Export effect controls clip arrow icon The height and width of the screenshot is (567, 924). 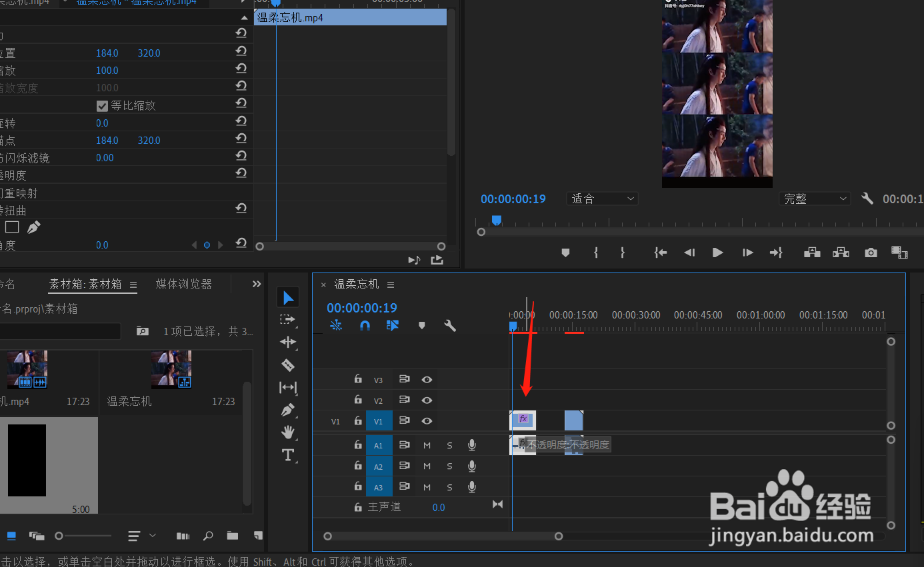click(x=437, y=260)
